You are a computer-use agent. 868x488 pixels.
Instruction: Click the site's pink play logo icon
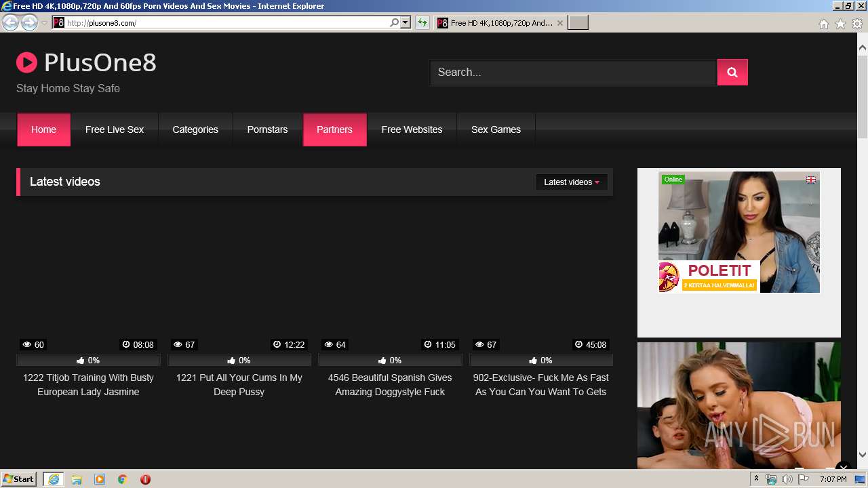(x=26, y=63)
